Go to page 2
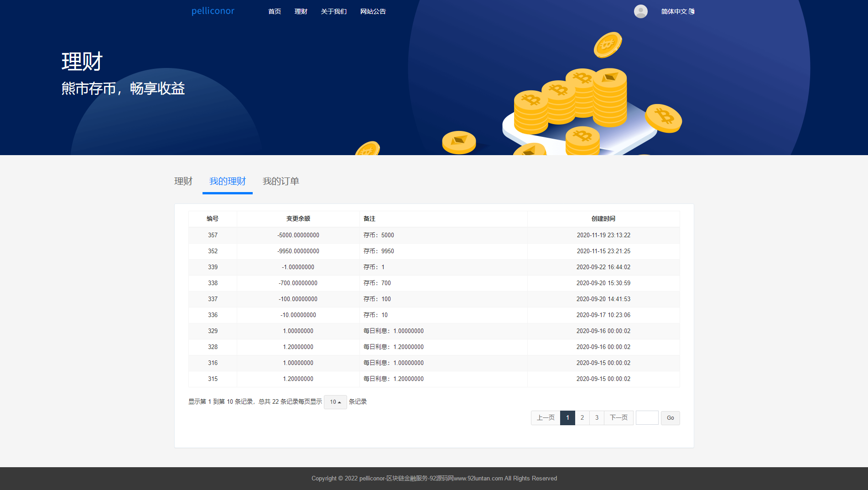 [582, 418]
